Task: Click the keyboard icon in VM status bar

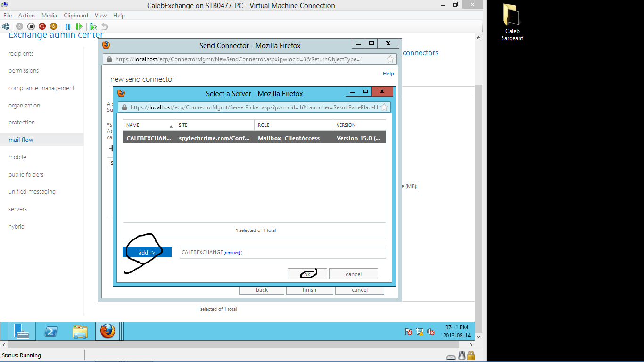Action: 451,356
